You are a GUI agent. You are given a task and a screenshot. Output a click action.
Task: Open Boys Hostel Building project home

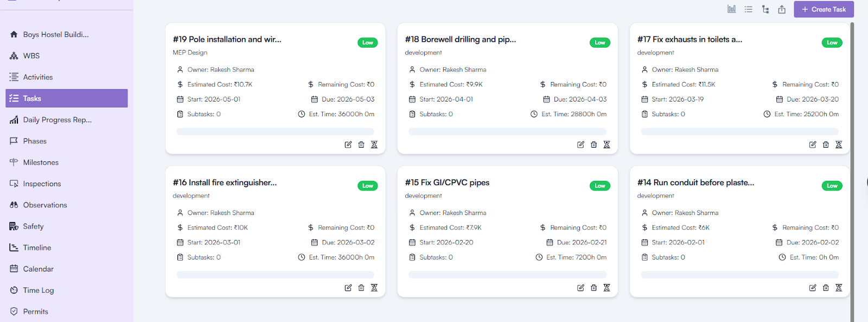click(x=55, y=34)
